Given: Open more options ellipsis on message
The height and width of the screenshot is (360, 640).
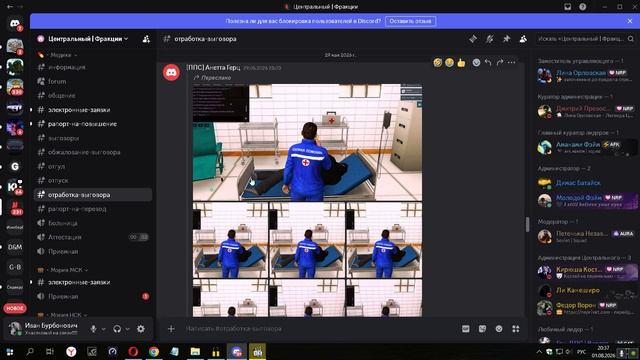Looking at the screenshot, I should coord(511,62).
